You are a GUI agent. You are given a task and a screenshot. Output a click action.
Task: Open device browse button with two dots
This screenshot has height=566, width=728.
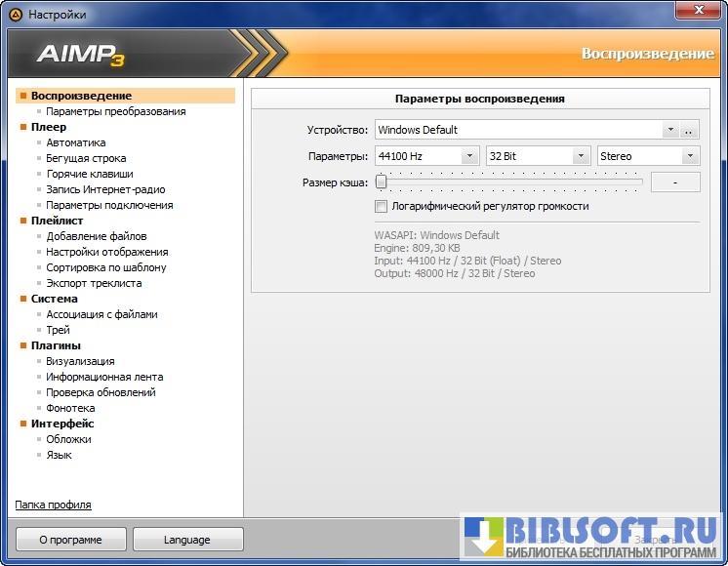[690, 130]
